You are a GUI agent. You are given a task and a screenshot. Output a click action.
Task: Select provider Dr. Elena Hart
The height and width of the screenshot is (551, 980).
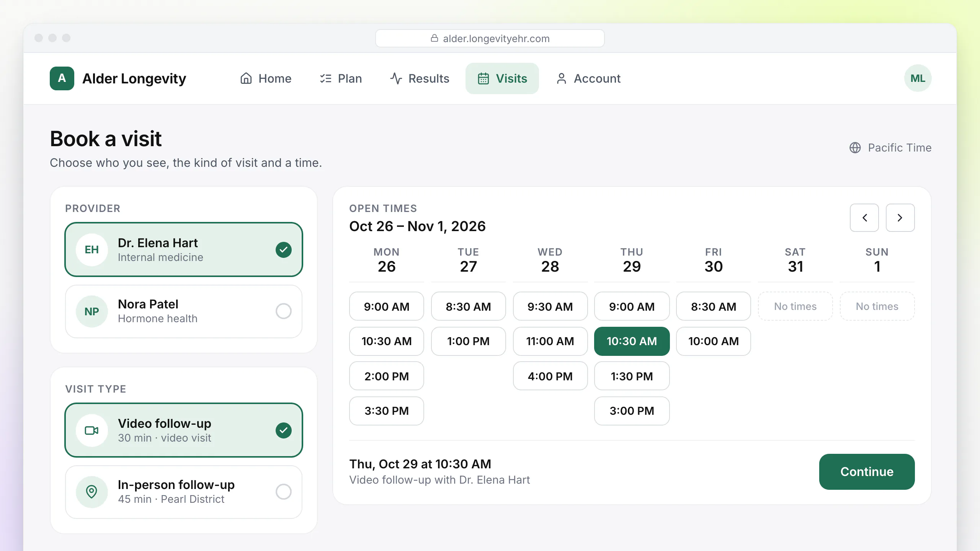(x=184, y=249)
